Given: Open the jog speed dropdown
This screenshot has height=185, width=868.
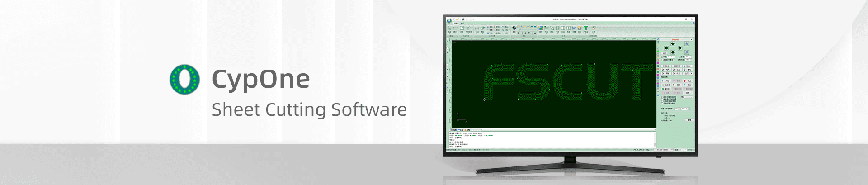Looking at the screenshot, I should (x=671, y=57).
